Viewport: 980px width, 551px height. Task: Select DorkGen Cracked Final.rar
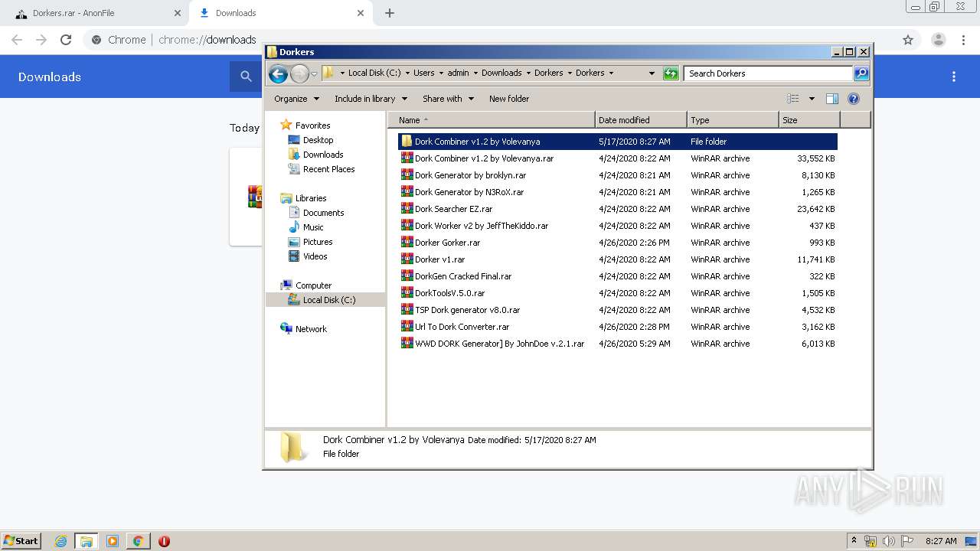pyautogui.click(x=618, y=276)
